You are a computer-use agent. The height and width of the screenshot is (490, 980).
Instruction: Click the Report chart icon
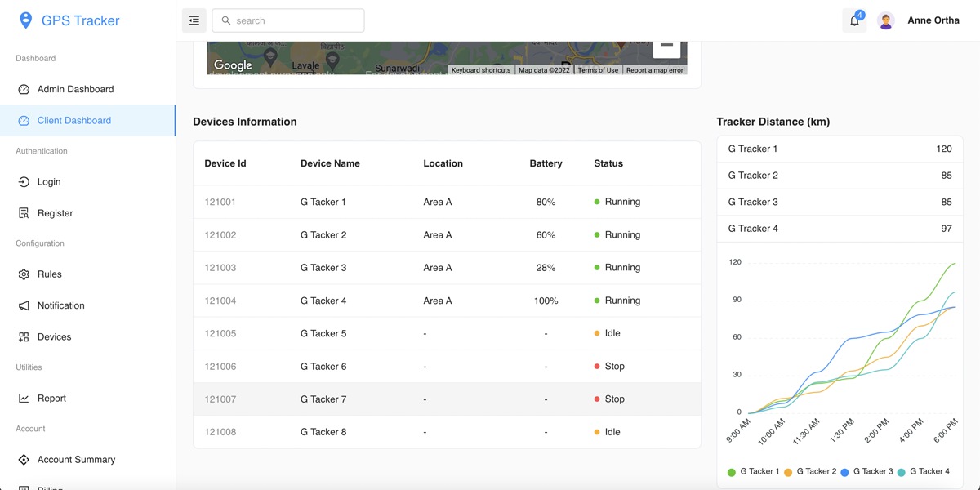click(24, 398)
